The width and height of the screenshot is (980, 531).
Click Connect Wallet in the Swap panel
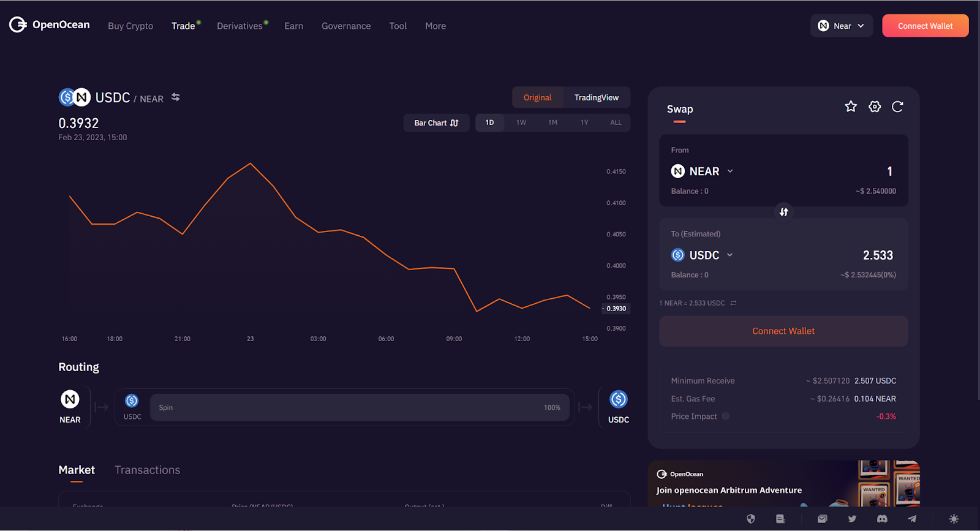[783, 331]
